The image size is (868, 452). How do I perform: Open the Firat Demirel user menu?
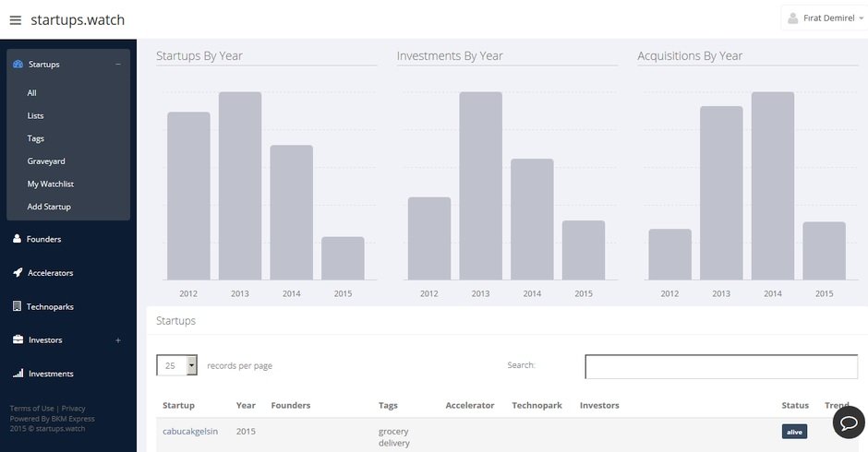[823, 18]
